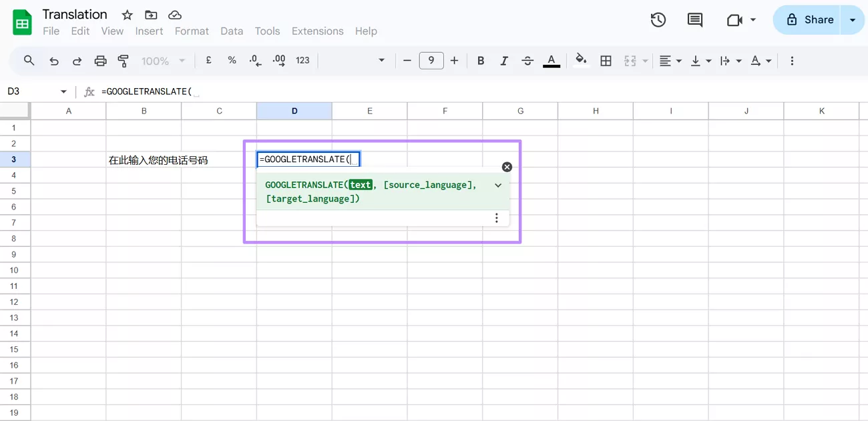The image size is (868, 421).
Task: Toggle bold formatting
Action: (481, 61)
